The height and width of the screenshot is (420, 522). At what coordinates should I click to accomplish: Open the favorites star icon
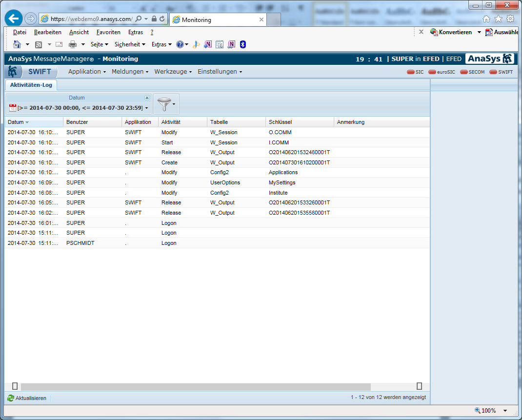(x=499, y=19)
